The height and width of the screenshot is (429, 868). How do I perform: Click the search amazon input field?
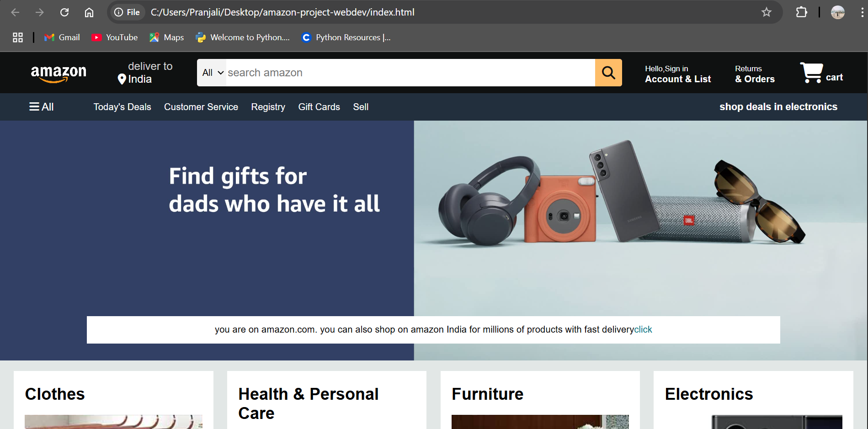point(410,73)
